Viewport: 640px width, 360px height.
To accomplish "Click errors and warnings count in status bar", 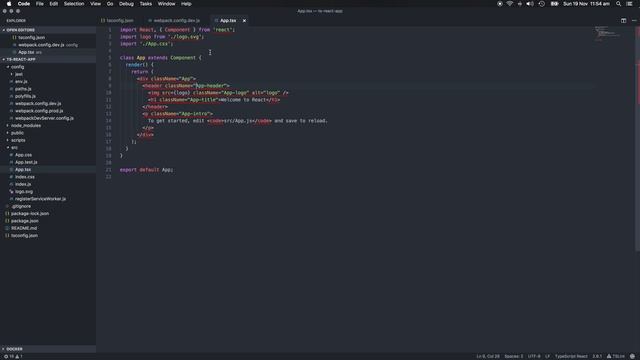I will tap(13, 356).
